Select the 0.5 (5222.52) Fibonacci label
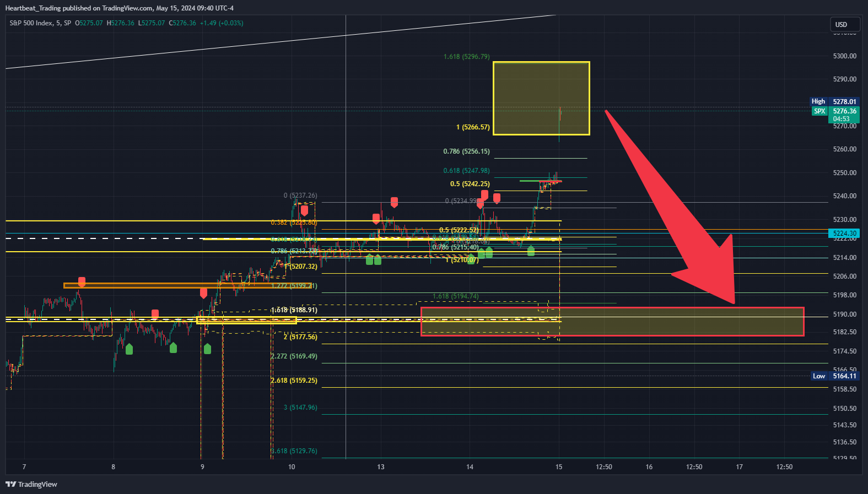 pos(459,230)
